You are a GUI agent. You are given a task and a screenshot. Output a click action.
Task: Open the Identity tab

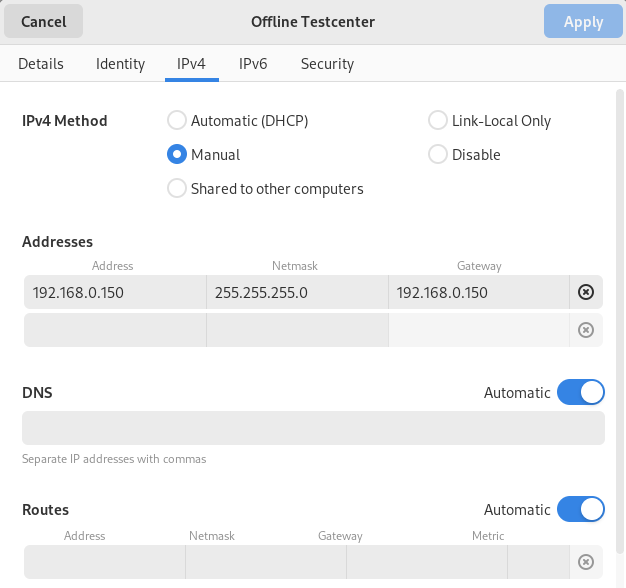(120, 64)
